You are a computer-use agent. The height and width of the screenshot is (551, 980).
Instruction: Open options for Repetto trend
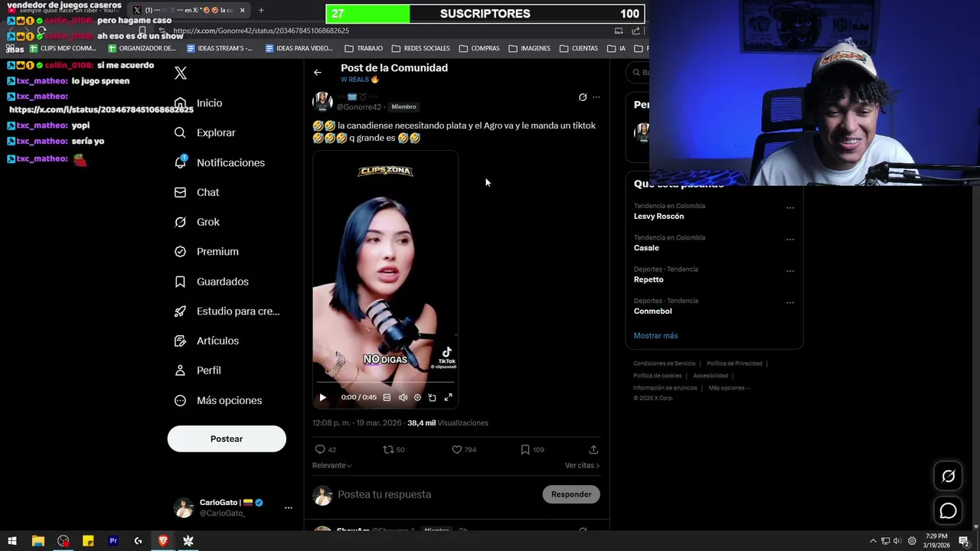790,271
